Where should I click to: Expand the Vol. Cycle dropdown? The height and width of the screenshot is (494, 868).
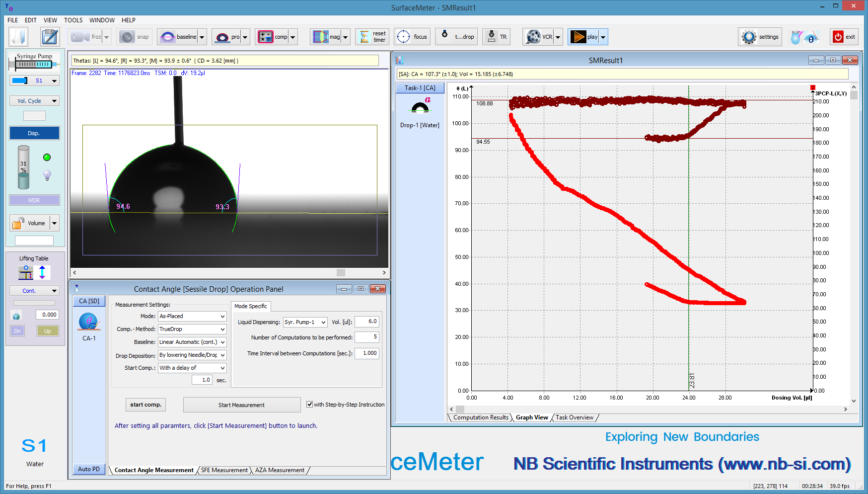tap(34, 100)
